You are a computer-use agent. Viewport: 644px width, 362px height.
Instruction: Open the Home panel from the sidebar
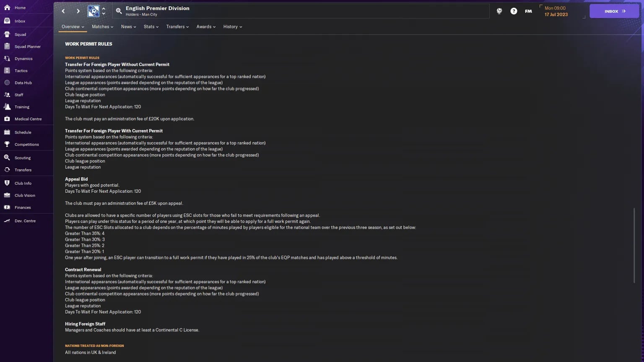(x=19, y=8)
